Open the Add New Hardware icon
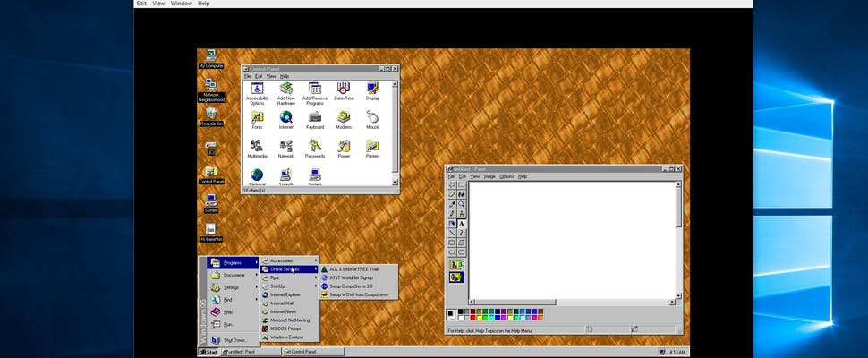The width and height of the screenshot is (868, 358). (x=285, y=94)
